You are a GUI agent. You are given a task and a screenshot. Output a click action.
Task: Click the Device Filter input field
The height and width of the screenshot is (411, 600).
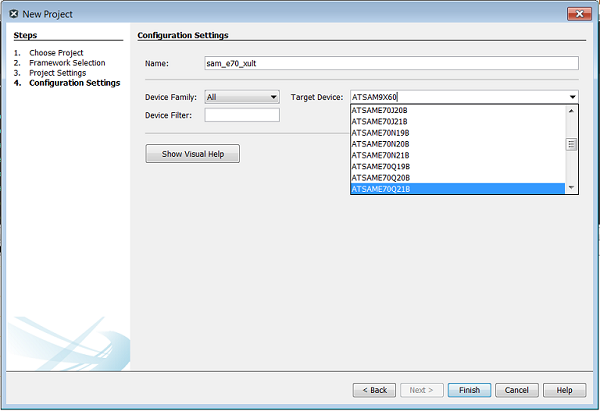(x=242, y=115)
